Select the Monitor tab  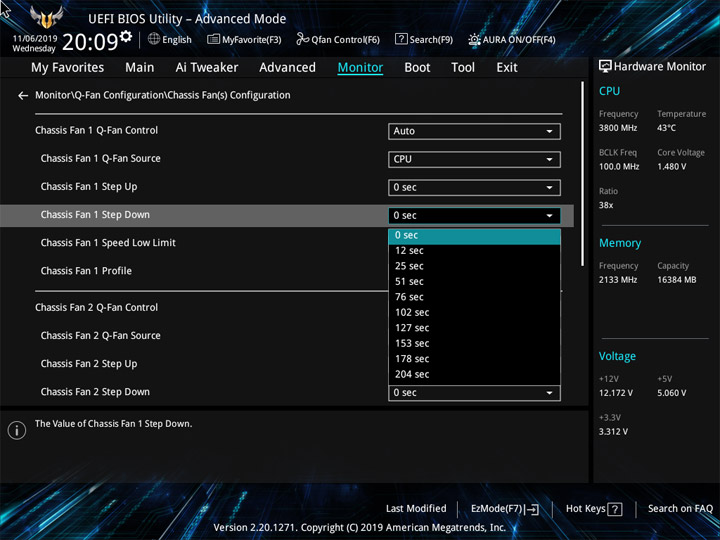[360, 68]
